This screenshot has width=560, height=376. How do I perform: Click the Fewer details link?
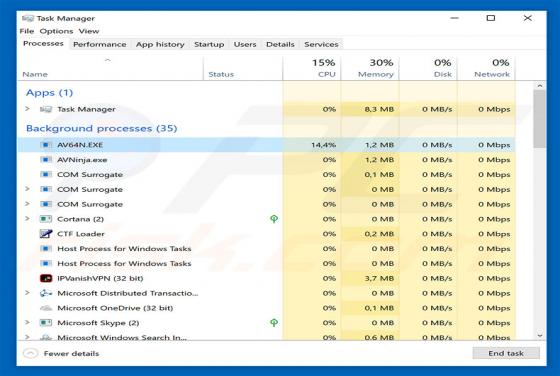pyautogui.click(x=71, y=354)
